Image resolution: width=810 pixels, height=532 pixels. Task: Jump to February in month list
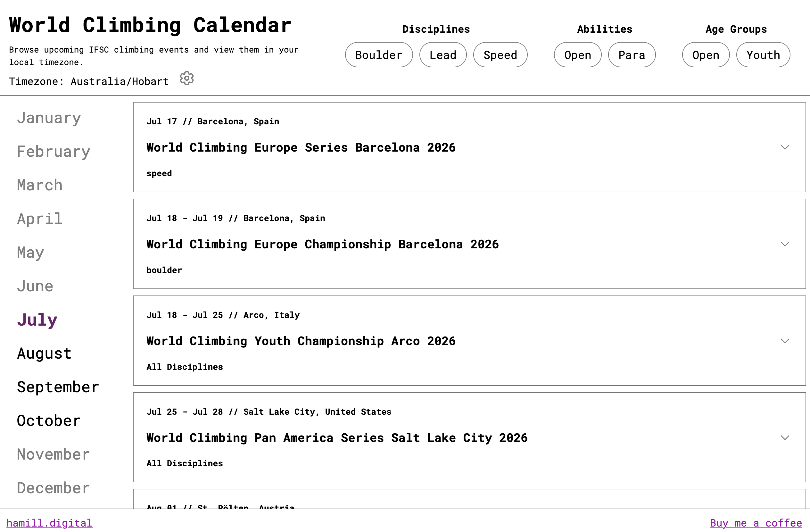54,152
